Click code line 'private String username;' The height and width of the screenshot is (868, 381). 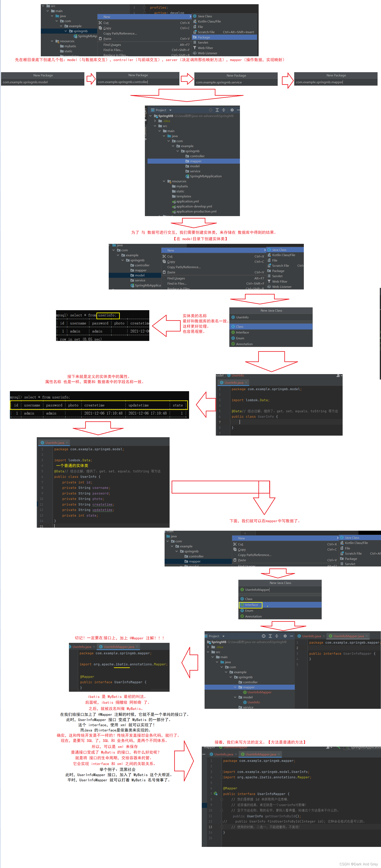[86, 488]
